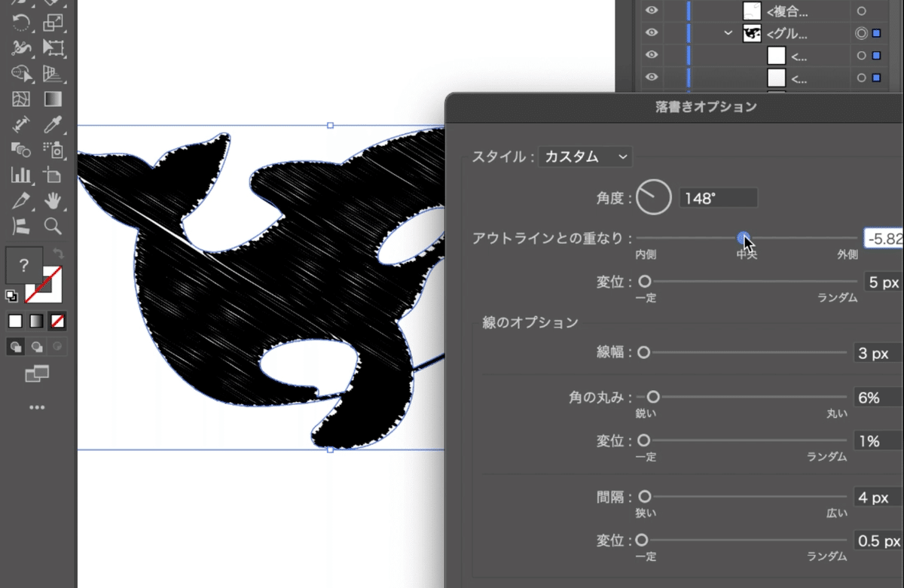
Task: Select the Shape Builder tool
Action: click(x=20, y=73)
